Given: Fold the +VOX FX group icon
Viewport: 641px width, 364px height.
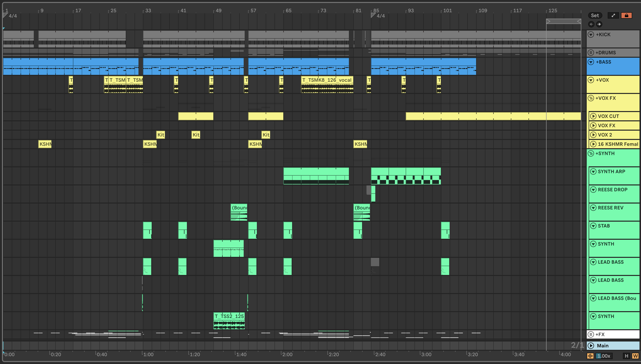Looking at the screenshot, I should click(591, 98).
